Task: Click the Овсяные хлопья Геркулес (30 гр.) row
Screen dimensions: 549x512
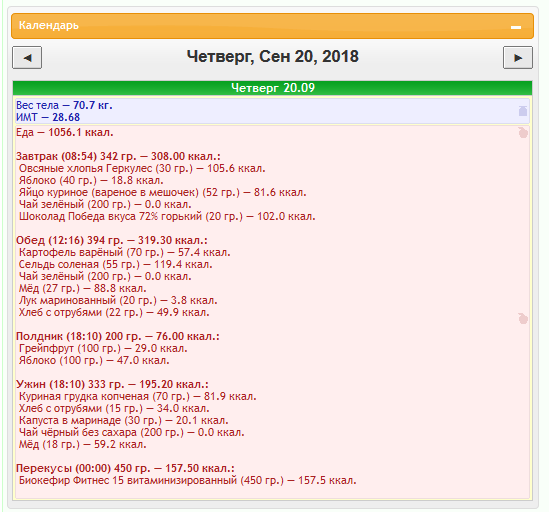Action: pyautogui.click(x=142, y=168)
